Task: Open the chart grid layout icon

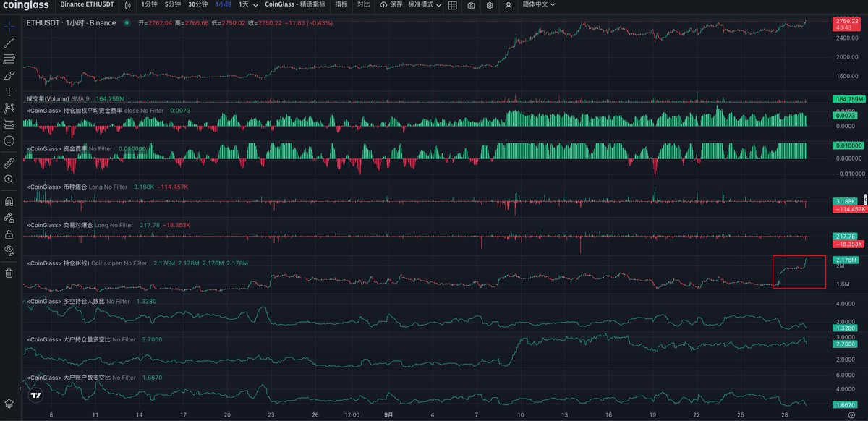Action: point(452,5)
